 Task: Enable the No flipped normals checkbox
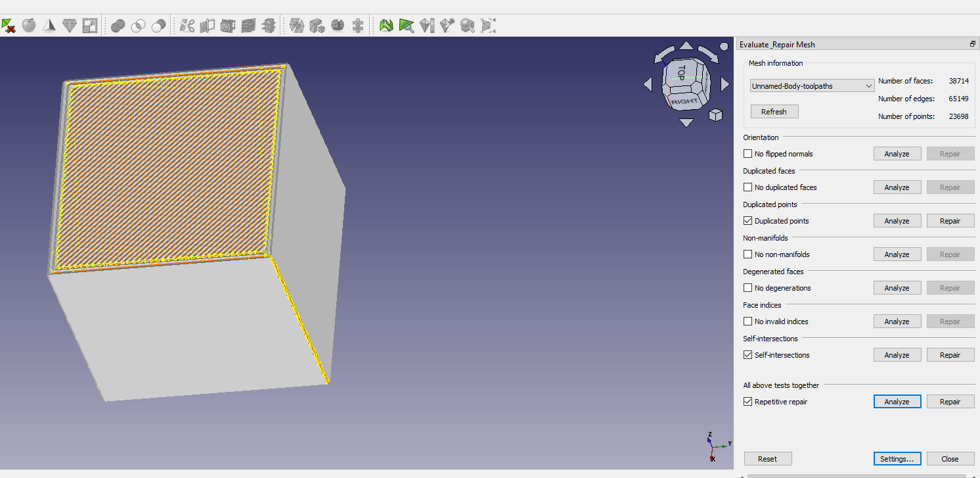click(x=747, y=153)
